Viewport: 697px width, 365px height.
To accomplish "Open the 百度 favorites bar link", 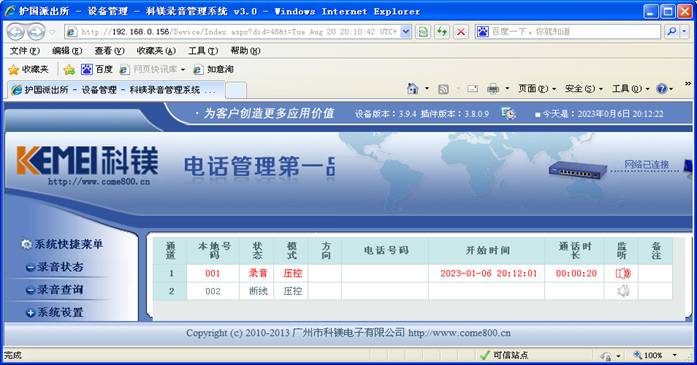I will coord(97,69).
